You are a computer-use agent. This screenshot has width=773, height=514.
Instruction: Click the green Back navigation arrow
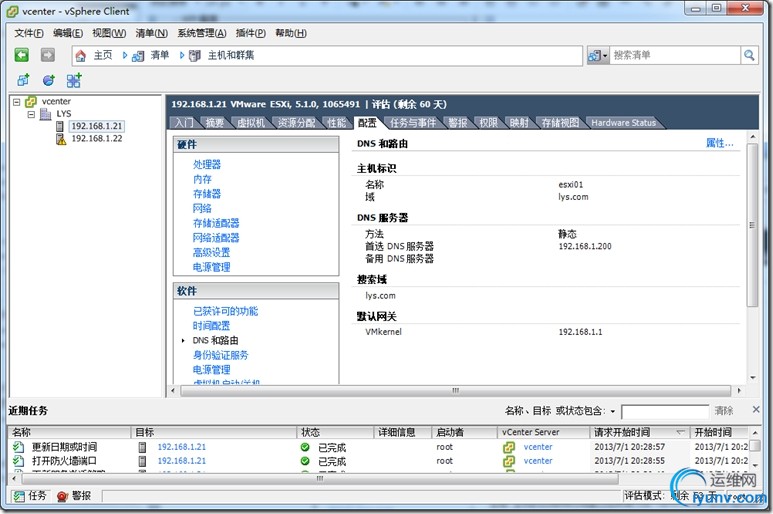(x=21, y=55)
